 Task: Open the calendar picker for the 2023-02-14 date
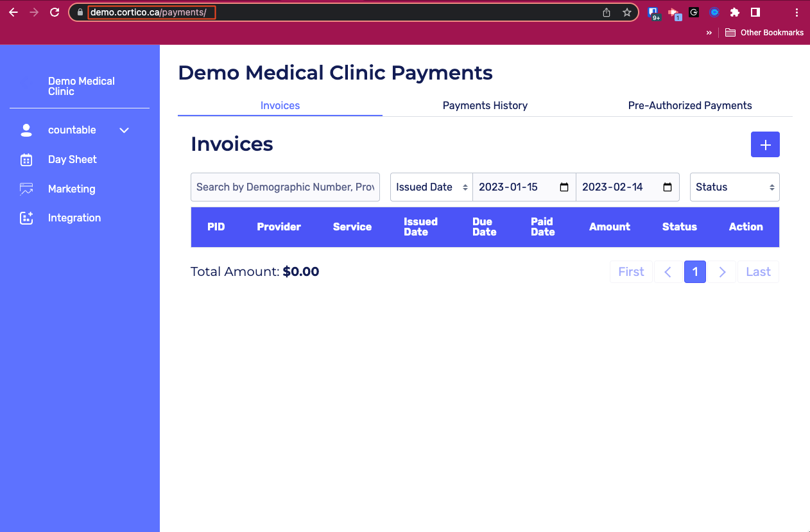[668, 187]
